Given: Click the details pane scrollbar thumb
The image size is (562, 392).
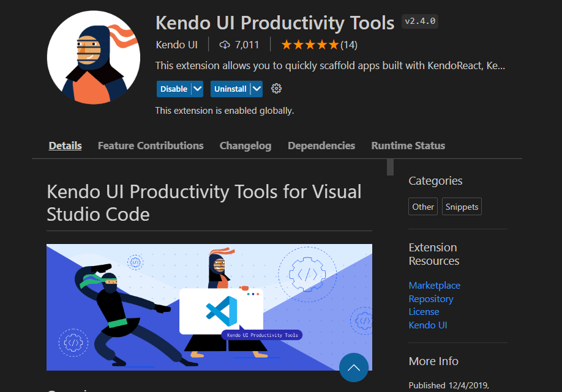Looking at the screenshot, I should 391,167.
